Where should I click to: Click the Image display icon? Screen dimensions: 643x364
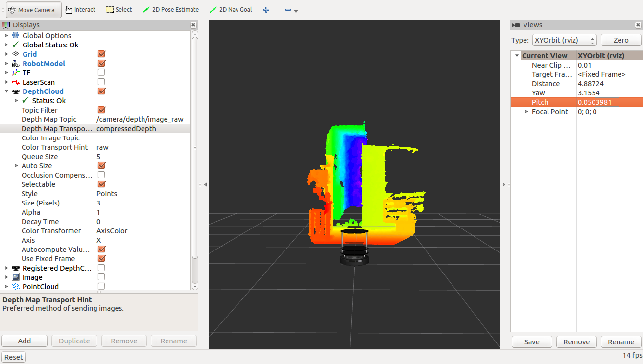pyautogui.click(x=16, y=277)
